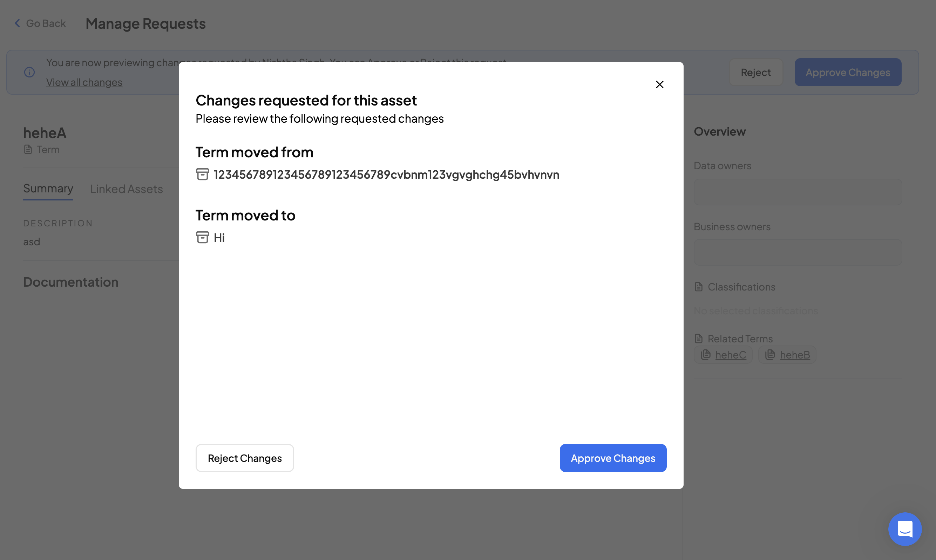Image resolution: width=936 pixels, height=560 pixels.
Task: Click the Business owners field
Action: pos(798,252)
